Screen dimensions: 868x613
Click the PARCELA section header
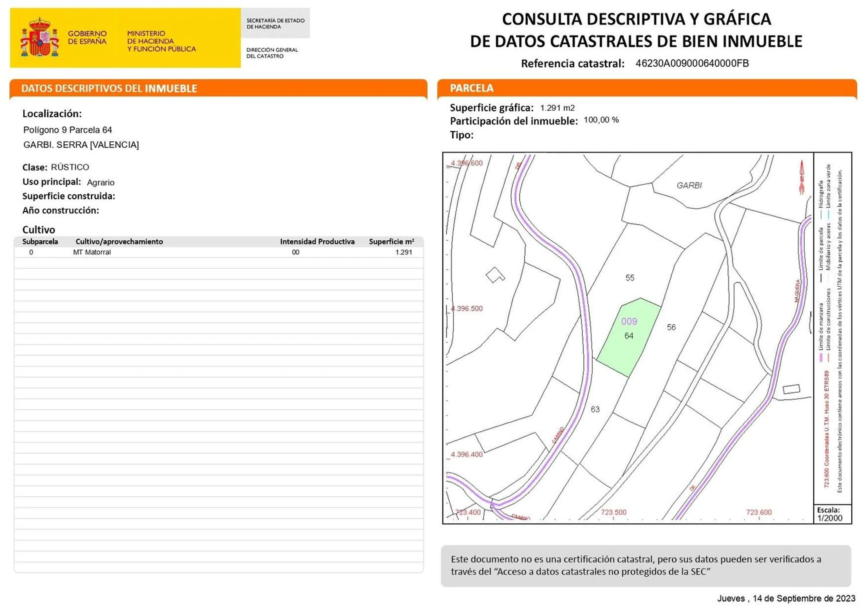point(471,88)
